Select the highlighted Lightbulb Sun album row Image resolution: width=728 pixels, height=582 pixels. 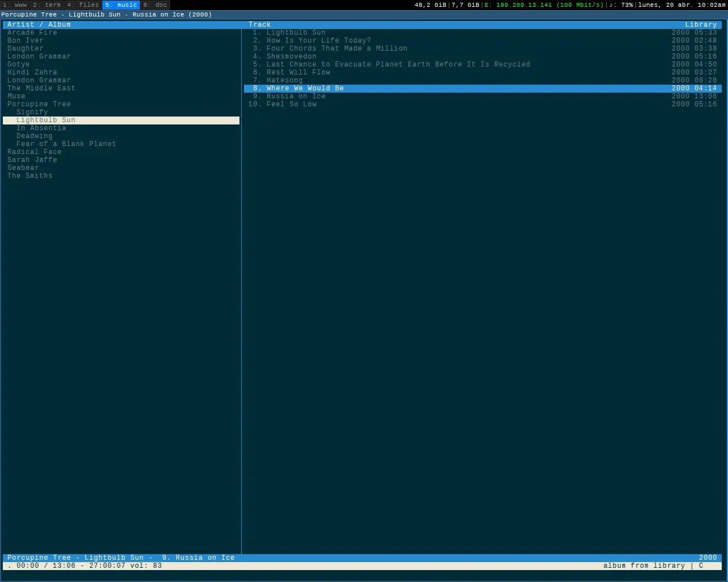click(121, 120)
